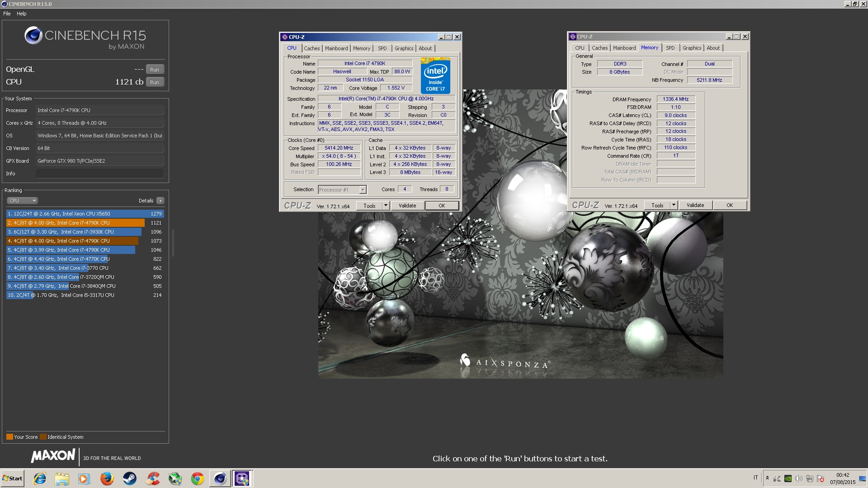The height and width of the screenshot is (488, 868).
Task: Open the green shielded app icon in taskbar
Action: click(175, 479)
